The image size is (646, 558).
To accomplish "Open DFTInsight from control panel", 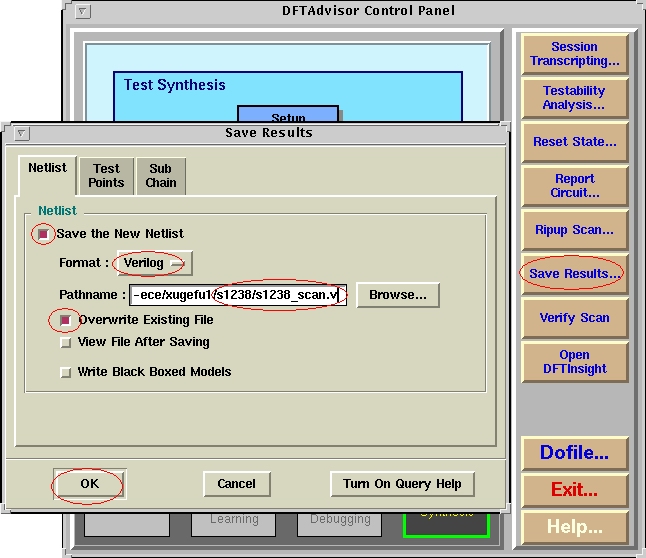I will (x=574, y=362).
